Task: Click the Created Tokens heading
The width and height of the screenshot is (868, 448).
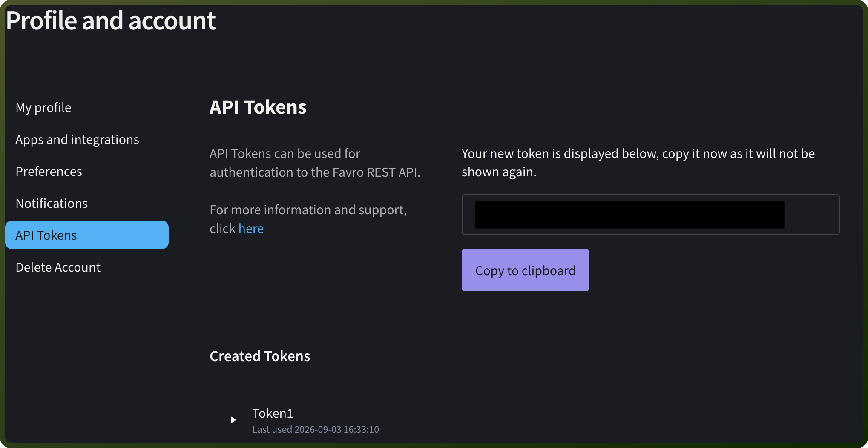Action: point(260,356)
